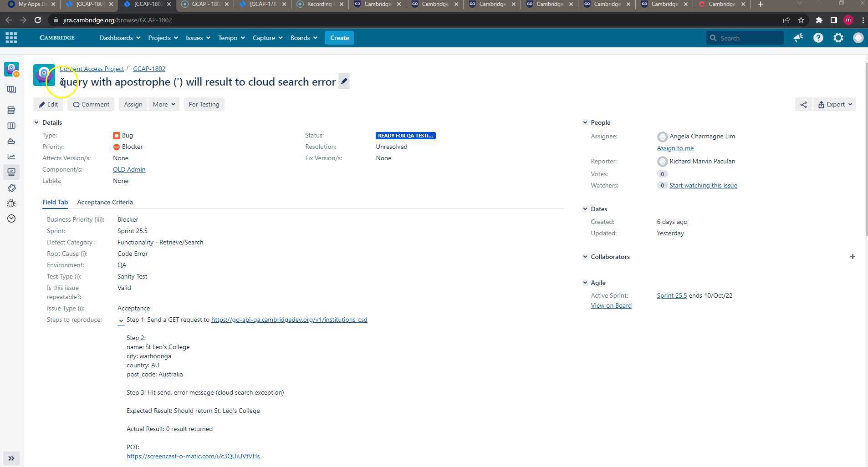
Task: Open the Dashboards menu
Action: 120,38
